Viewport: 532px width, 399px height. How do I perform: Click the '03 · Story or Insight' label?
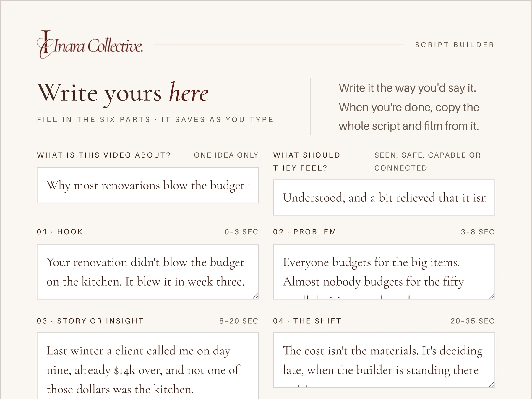click(x=90, y=321)
